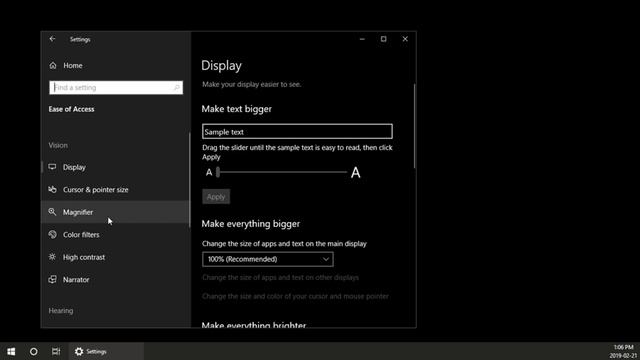Open the 100% (Recommended) scaling dropdown

click(268, 259)
